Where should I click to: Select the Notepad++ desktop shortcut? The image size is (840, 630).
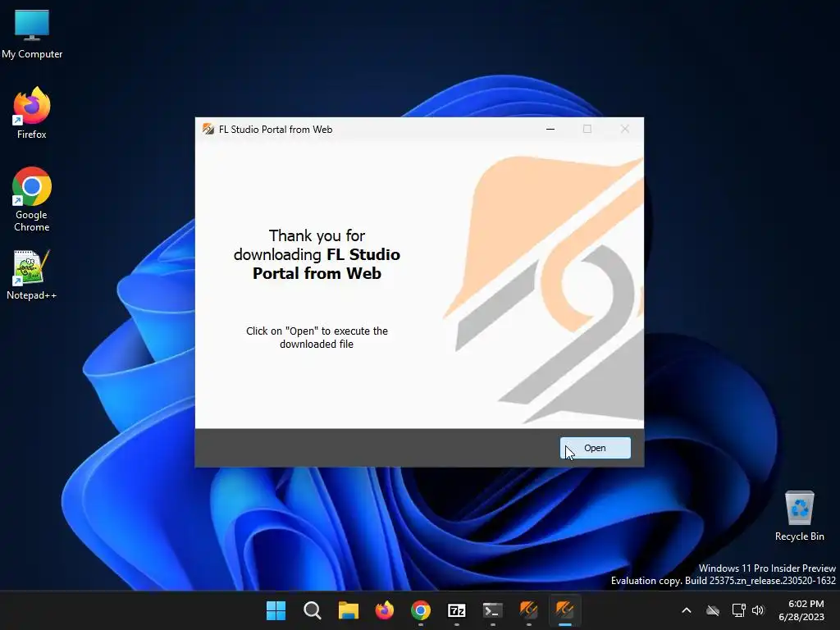point(32,275)
